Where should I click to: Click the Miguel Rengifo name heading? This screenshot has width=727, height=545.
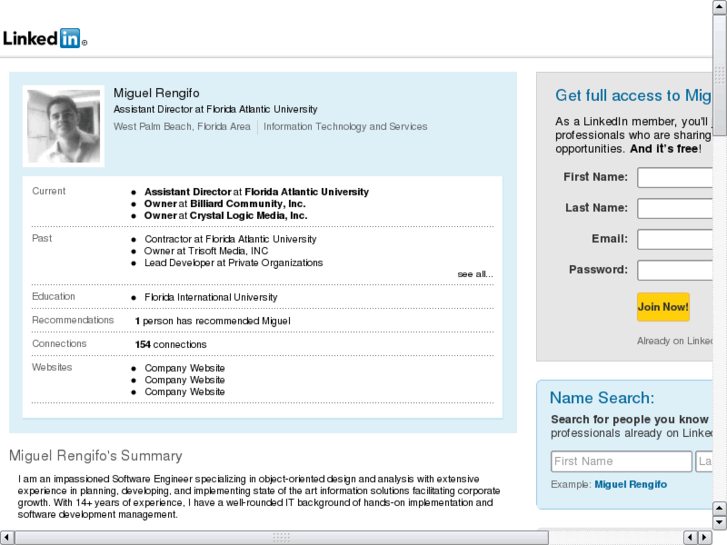(156, 93)
